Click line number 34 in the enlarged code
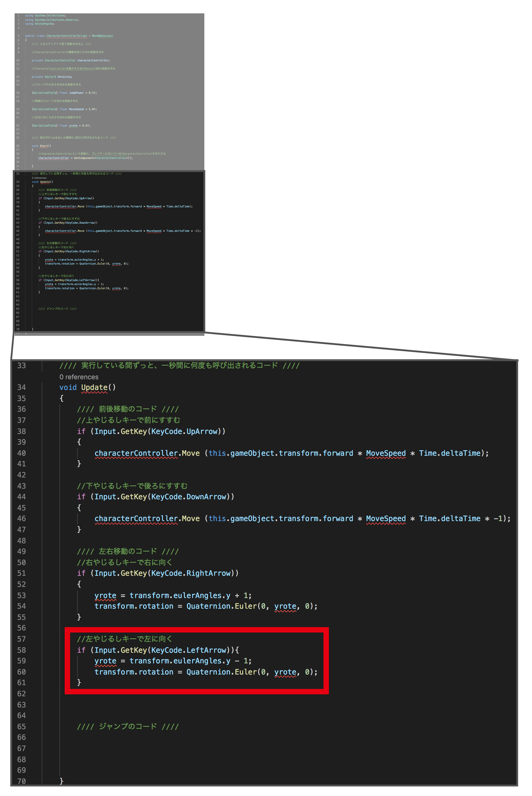Viewport: 532px width, 796px height. (x=21, y=387)
